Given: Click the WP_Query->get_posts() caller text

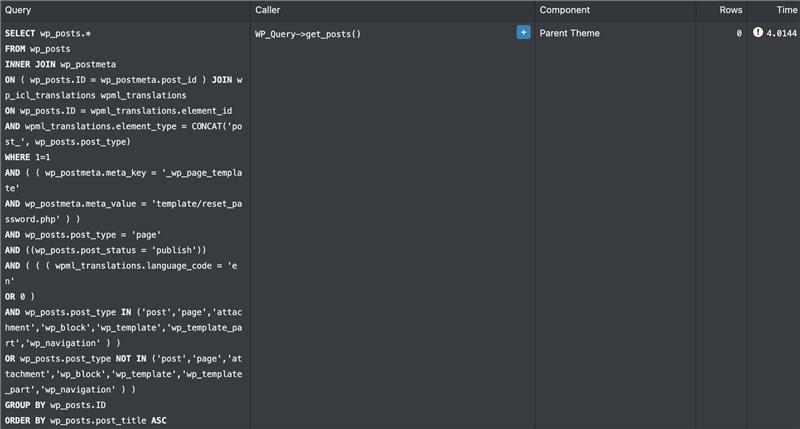Looking at the screenshot, I should coord(308,34).
